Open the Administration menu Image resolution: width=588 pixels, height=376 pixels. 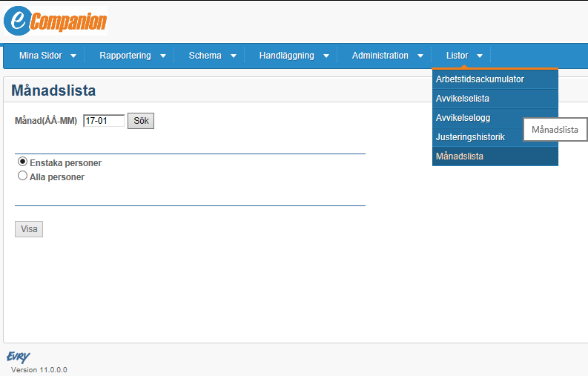pyautogui.click(x=380, y=56)
